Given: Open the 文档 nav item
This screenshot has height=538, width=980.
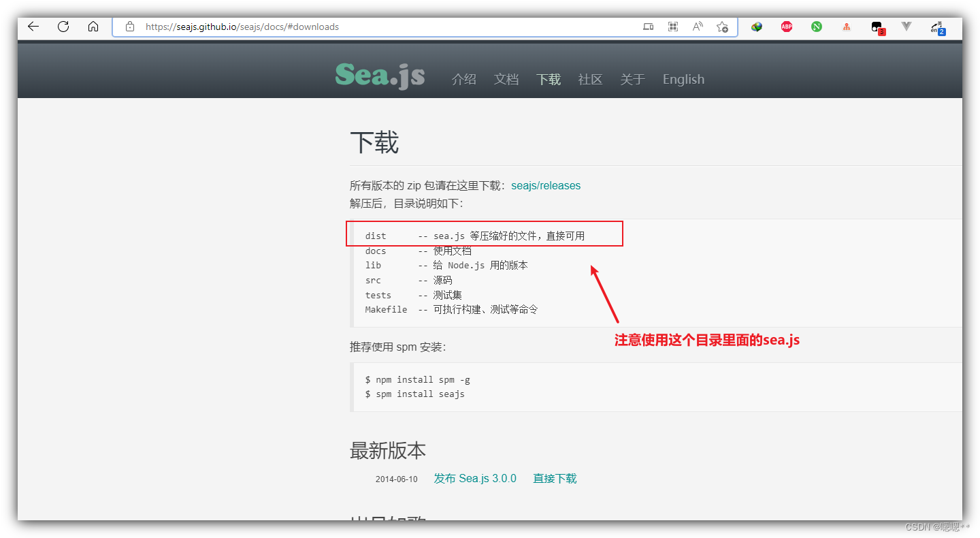Looking at the screenshot, I should [x=506, y=79].
